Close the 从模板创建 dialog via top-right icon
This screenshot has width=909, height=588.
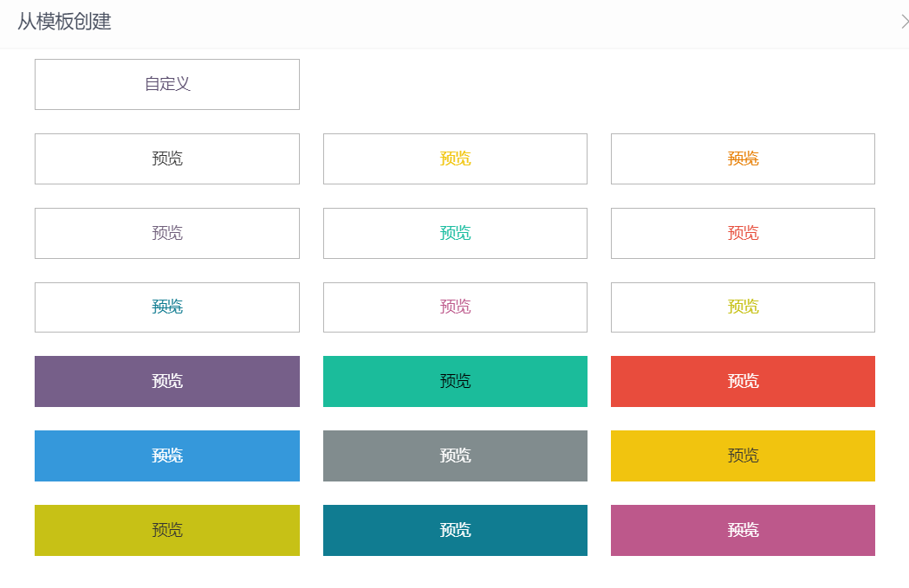tap(904, 22)
